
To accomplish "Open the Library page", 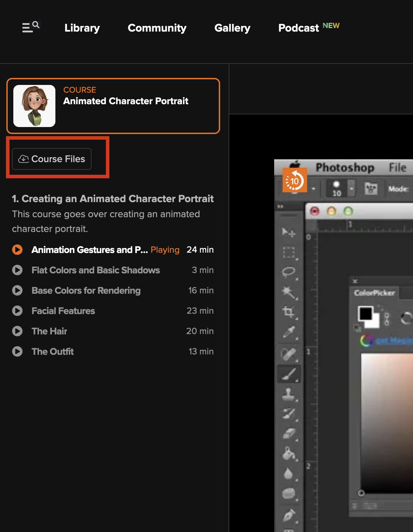I will (82, 28).
